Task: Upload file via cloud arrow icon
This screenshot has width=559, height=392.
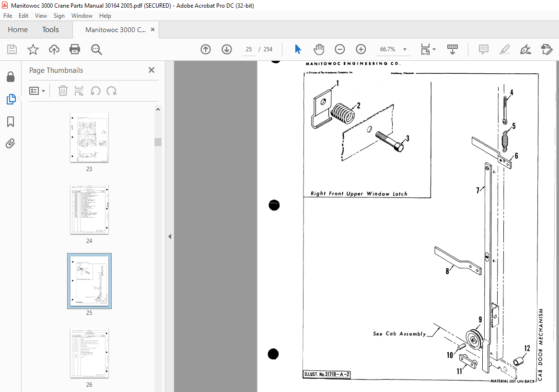Action: 54,49
